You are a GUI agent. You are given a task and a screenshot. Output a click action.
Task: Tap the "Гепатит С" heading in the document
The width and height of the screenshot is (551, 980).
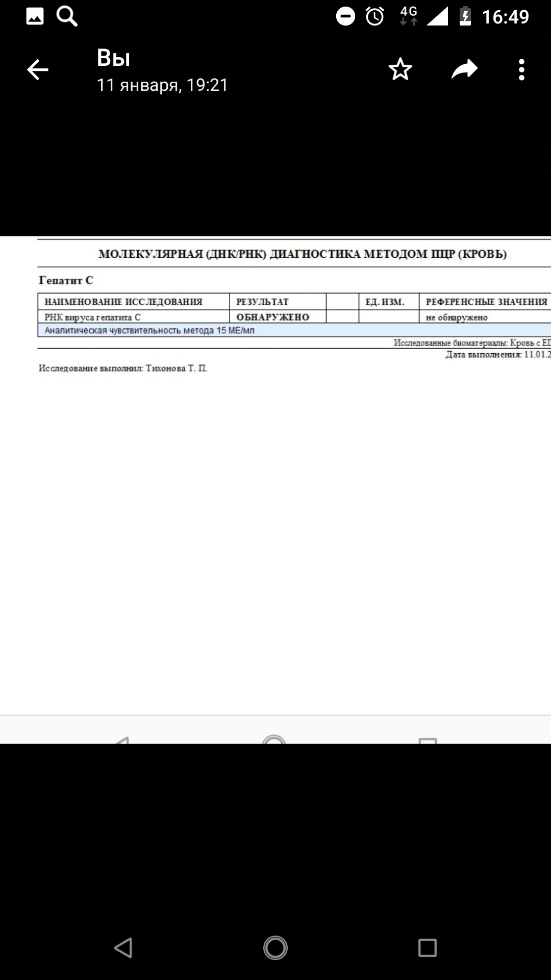[x=66, y=280]
